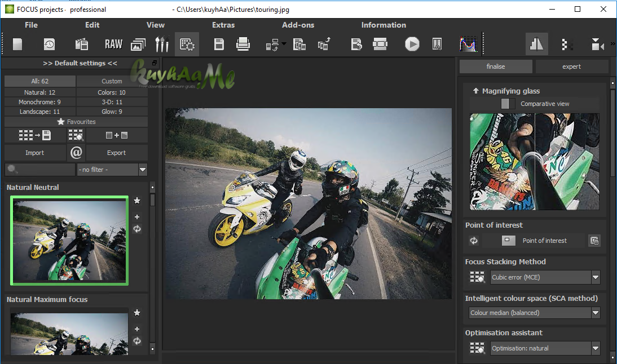Select the Natural: 12 preset category
This screenshot has height=364, width=617.
(39, 92)
